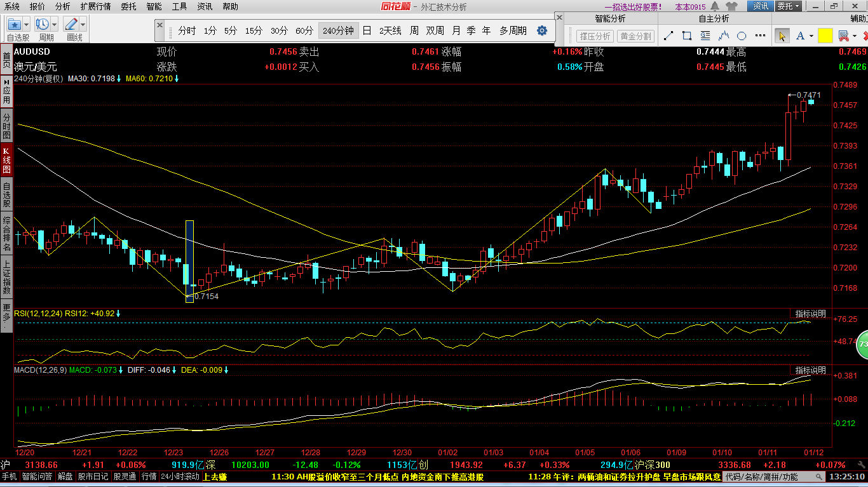
Task: Select the 画线 pencil drawing icon
Action: (x=71, y=24)
